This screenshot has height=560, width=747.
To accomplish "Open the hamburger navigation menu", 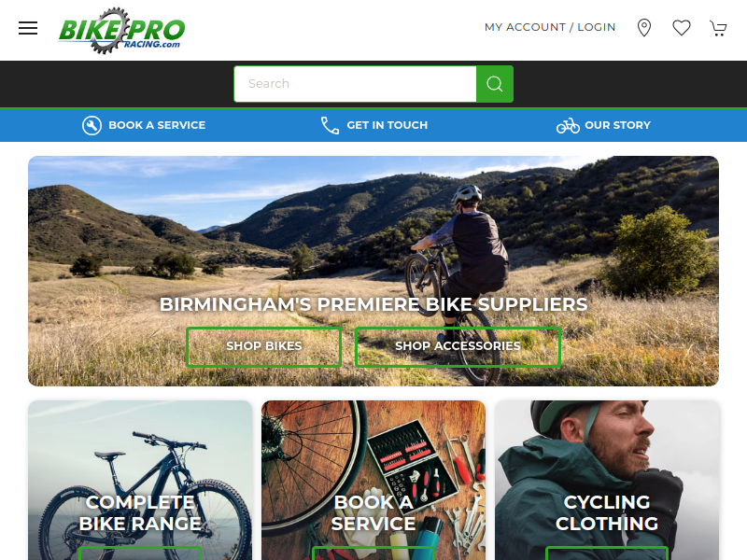I will click(x=28, y=28).
